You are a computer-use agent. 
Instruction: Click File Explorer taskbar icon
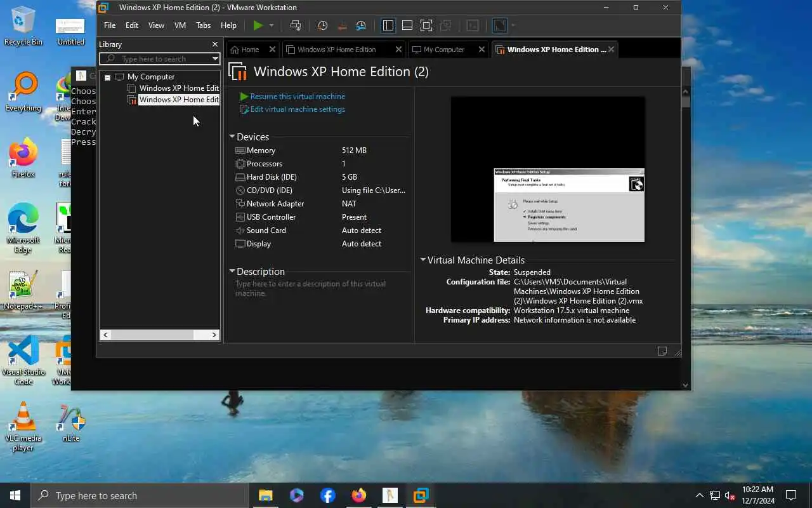265,495
